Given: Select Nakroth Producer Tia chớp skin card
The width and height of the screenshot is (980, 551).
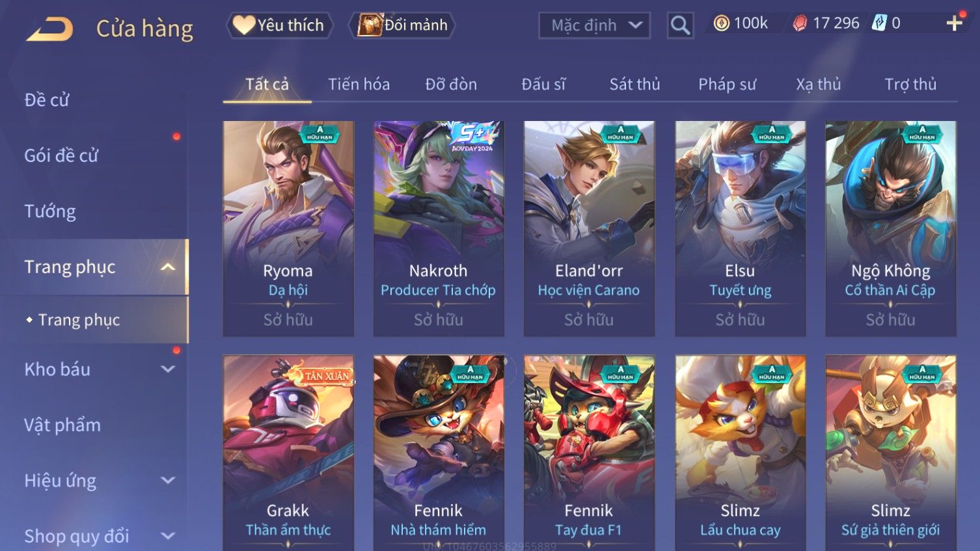Looking at the screenshot, I should click(439, 228).
